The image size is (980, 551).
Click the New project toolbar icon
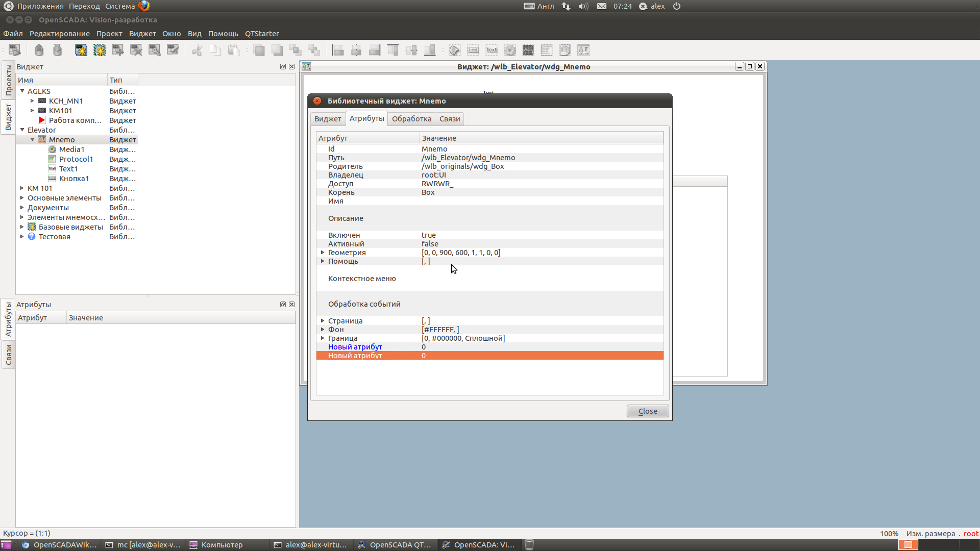pos(81,50)
